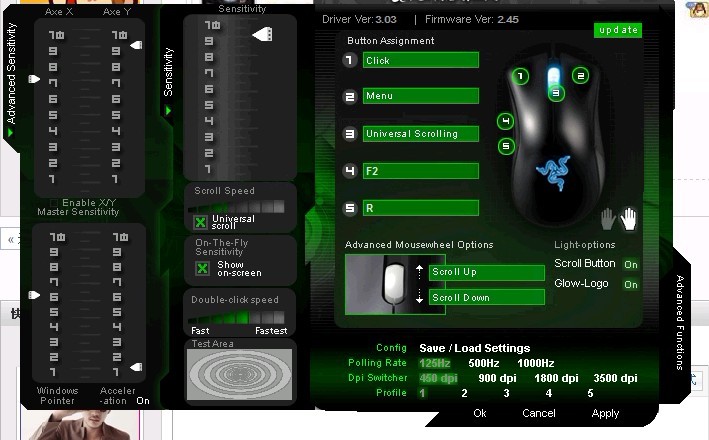Image resolution: width=709 pixels, height=440 pixels.
Task: Select 500Hz polling rate
Action: pyautogui.click(x=483, y=363)
